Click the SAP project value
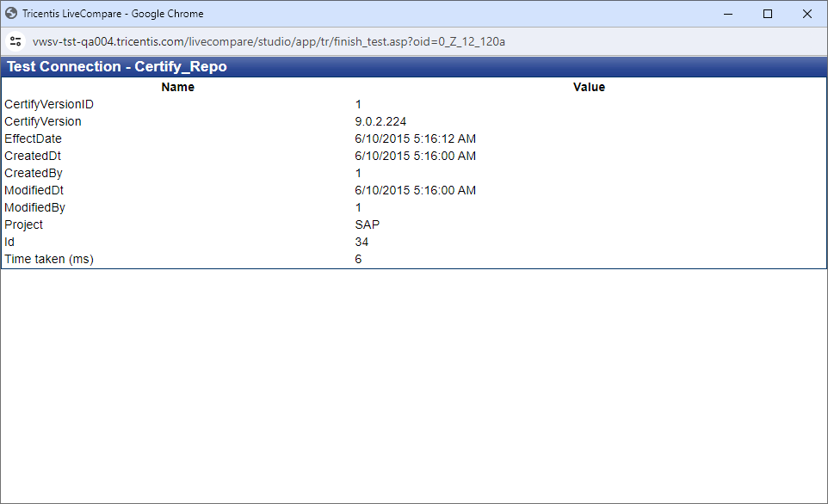828x504 pixels. coord(368,224)
